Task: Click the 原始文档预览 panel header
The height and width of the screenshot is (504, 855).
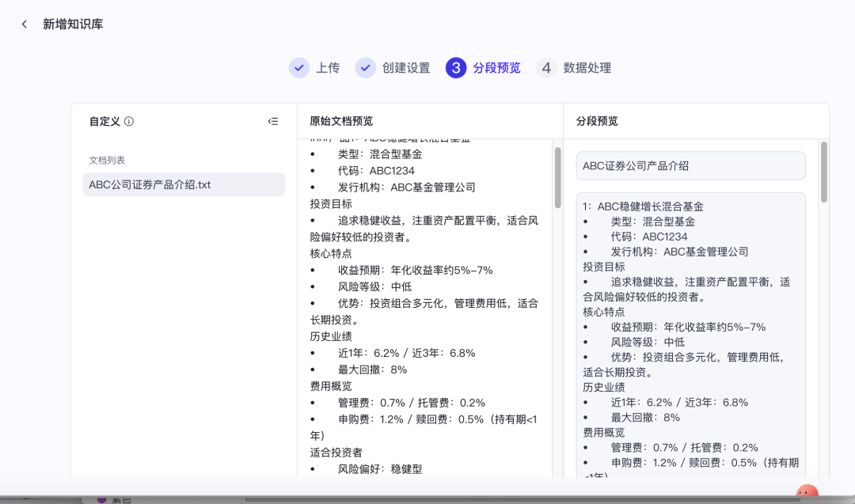Action: [x=341, y=122]
